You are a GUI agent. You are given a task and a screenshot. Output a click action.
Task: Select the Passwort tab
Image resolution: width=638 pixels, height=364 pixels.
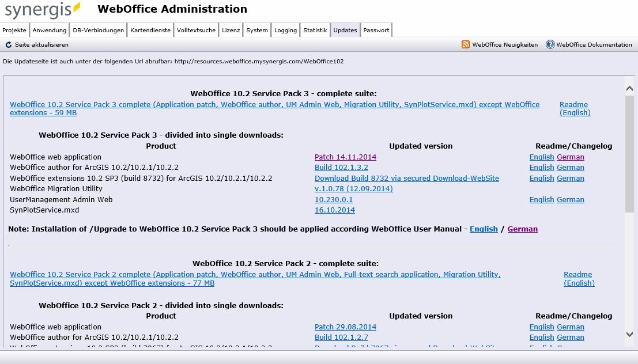(376, 30)
